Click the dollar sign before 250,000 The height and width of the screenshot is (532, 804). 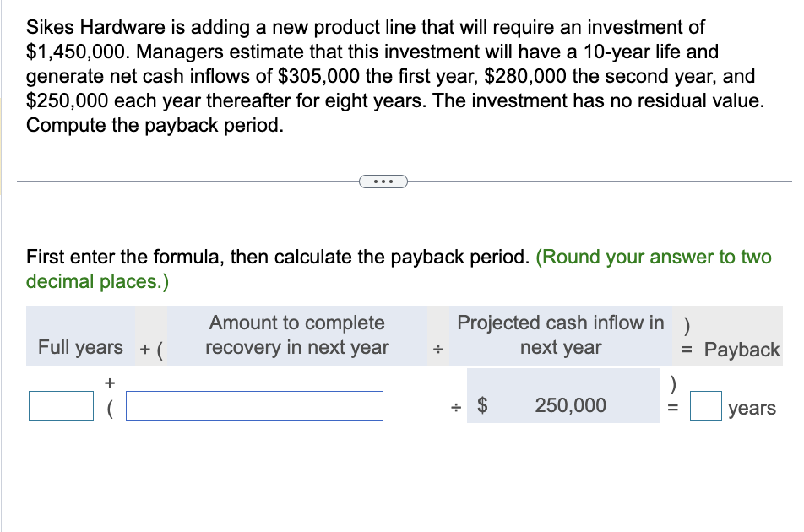[484, 406]
